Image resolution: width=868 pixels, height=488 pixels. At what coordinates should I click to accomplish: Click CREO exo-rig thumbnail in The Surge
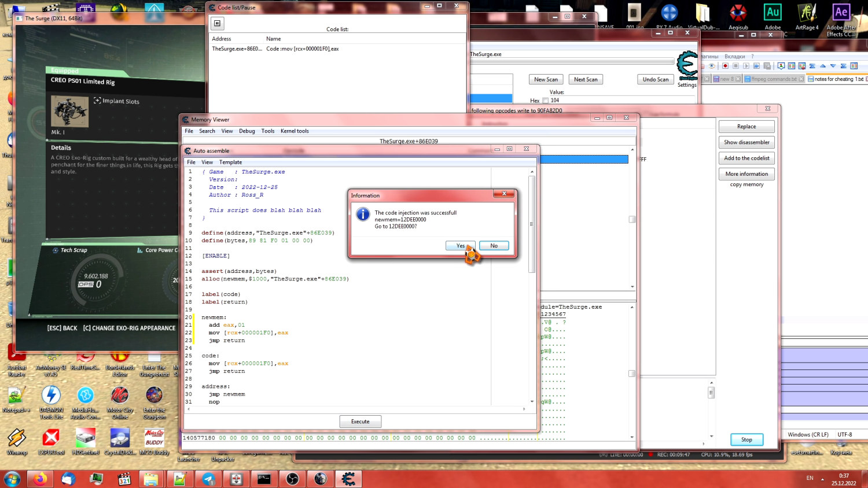[69, 110]
